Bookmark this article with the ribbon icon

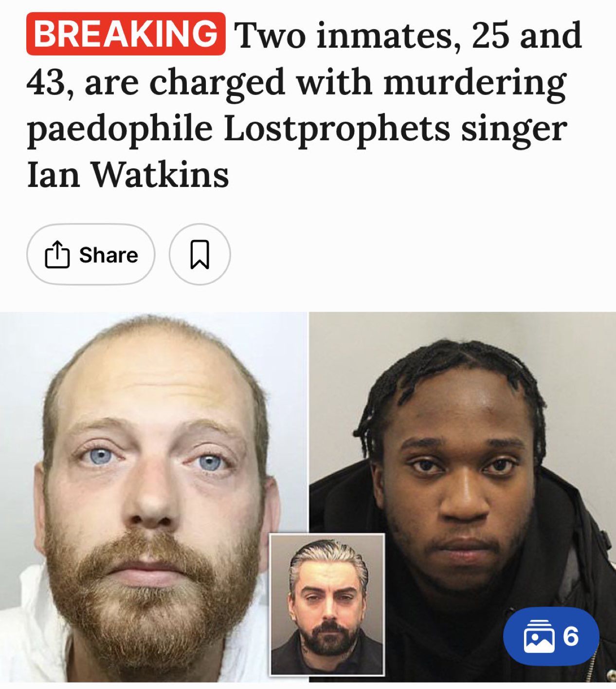point(200,254)
